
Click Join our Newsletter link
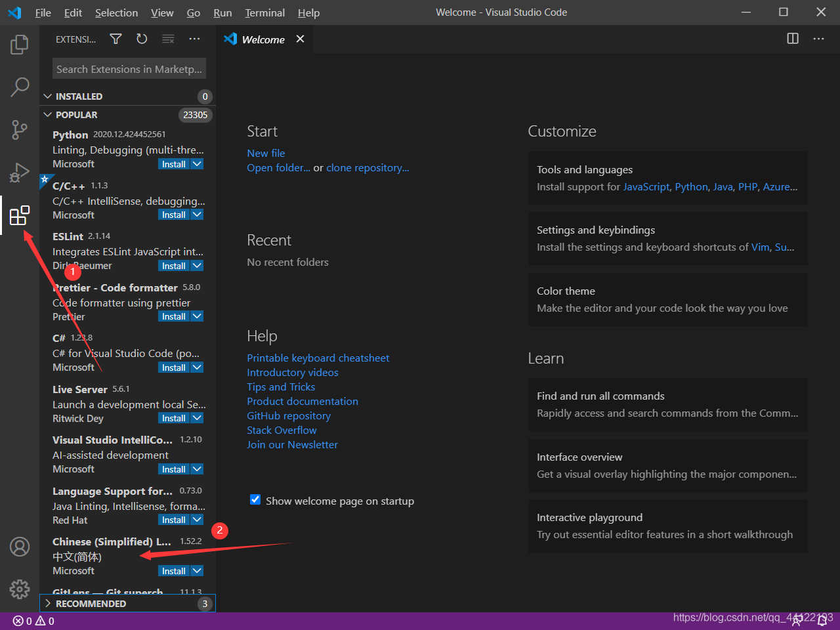click(292, 444)
